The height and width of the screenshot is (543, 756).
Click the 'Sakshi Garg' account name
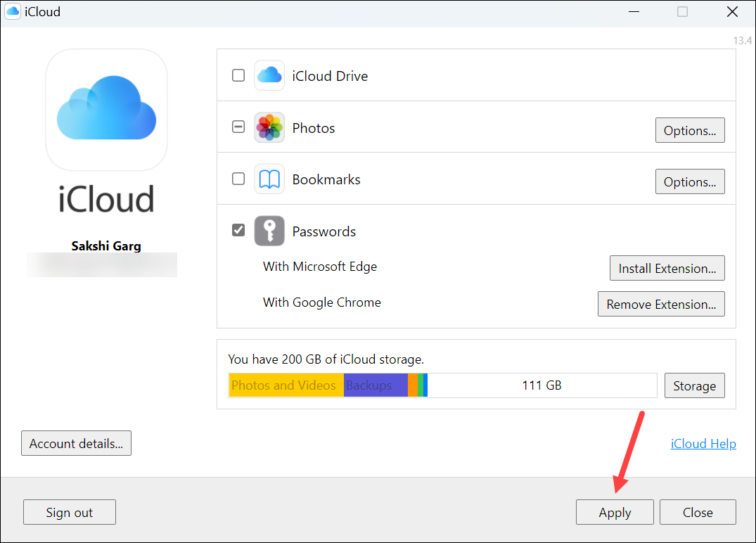click(x=106, y=246)
